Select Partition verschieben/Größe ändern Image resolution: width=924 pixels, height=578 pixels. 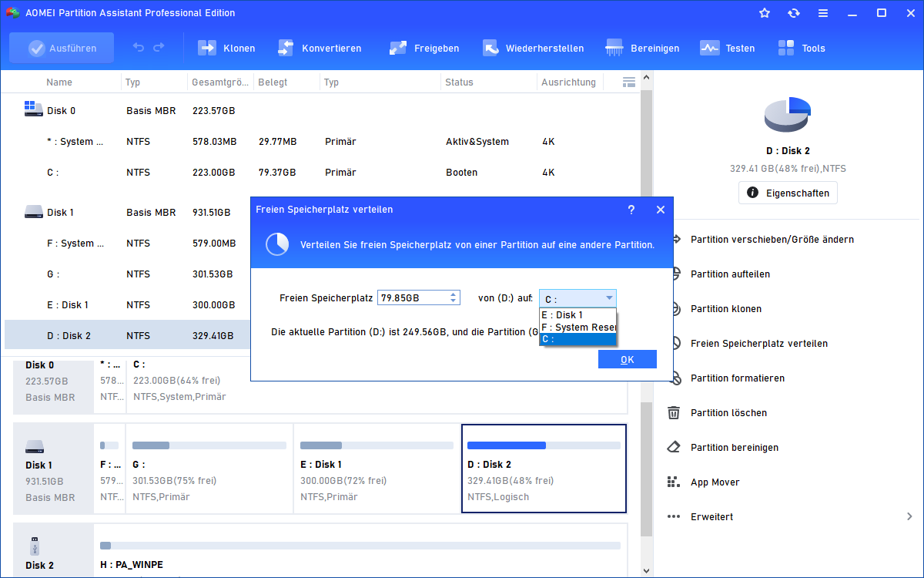coord(772,240)
